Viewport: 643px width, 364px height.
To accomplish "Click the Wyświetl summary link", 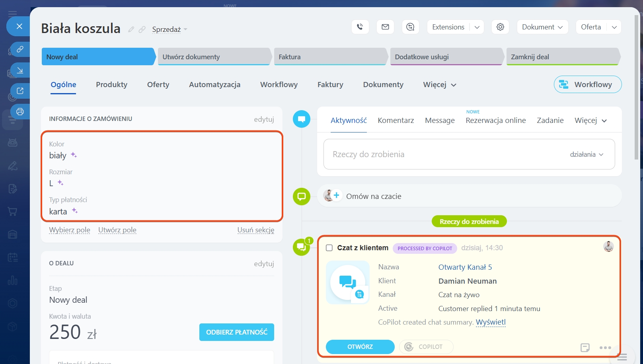I will (x=491, y=322).
